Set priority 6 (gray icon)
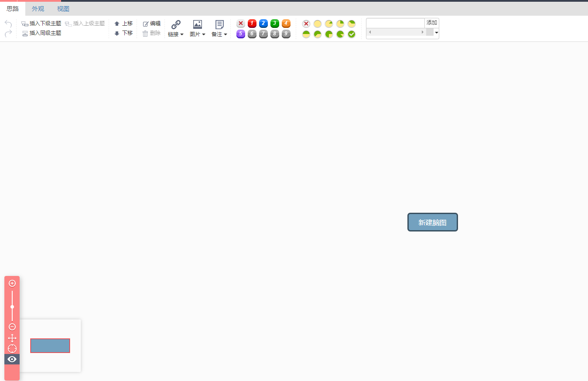The image size is (588, 381). [252, 34]
